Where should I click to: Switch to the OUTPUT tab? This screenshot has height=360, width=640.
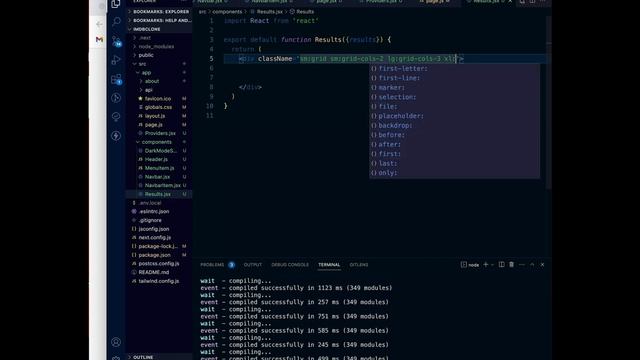click(x=253, y=265)
